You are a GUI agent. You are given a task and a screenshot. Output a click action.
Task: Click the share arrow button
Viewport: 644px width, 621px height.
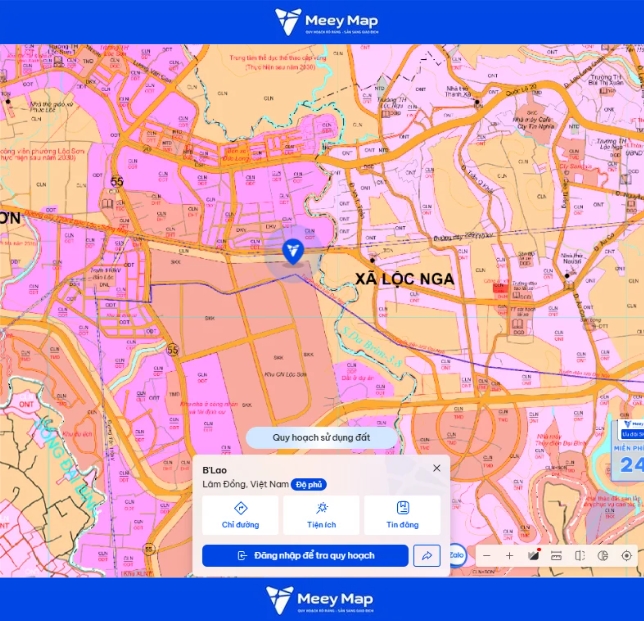click(427, 556)
